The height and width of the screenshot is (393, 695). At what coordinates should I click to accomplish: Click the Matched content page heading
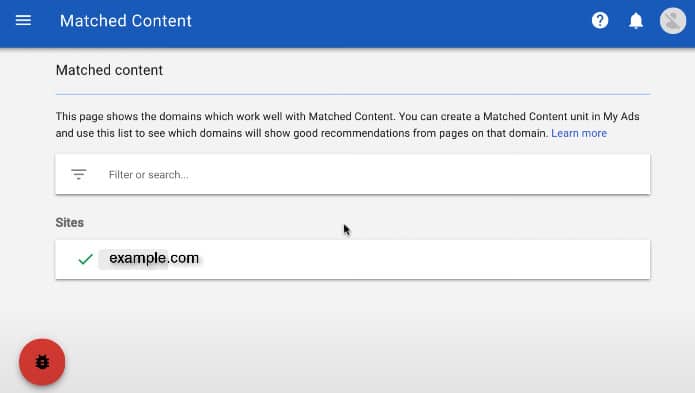(x=109, y=70)
